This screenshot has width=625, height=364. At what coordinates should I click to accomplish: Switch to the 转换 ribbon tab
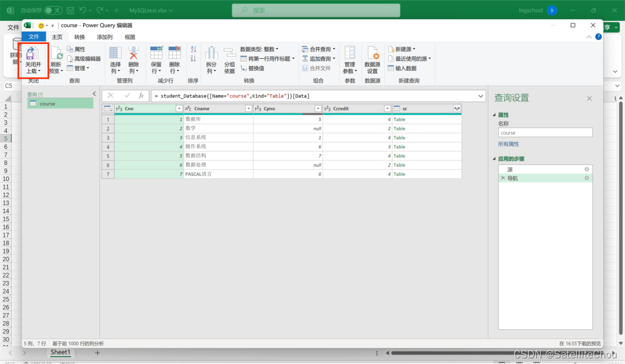(x=79, y=37)
